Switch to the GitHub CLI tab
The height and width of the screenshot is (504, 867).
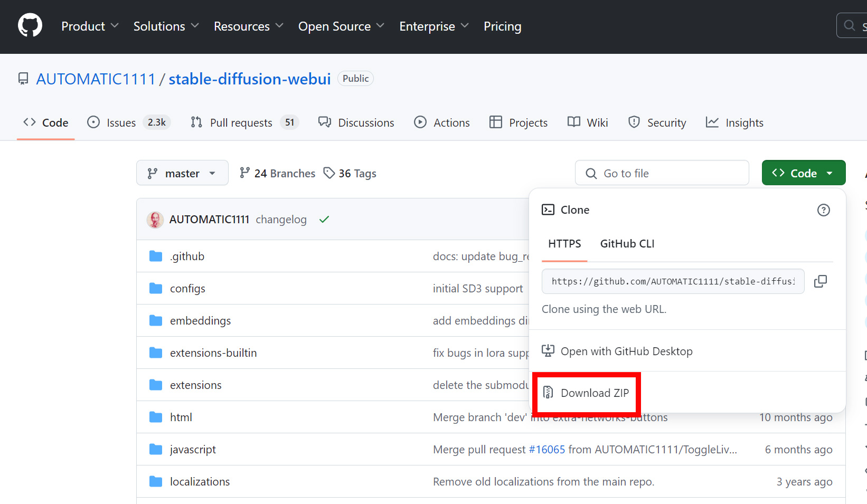point(627,244)
